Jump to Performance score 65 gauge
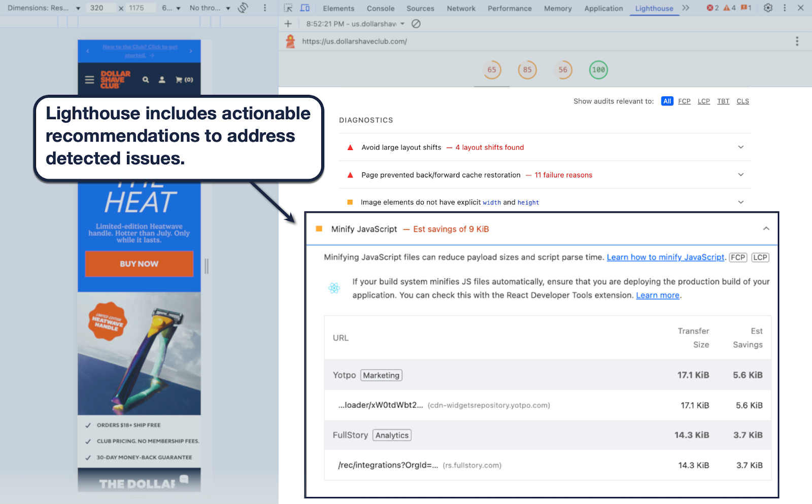Screen dimensions: 812x504 (492, 70)
